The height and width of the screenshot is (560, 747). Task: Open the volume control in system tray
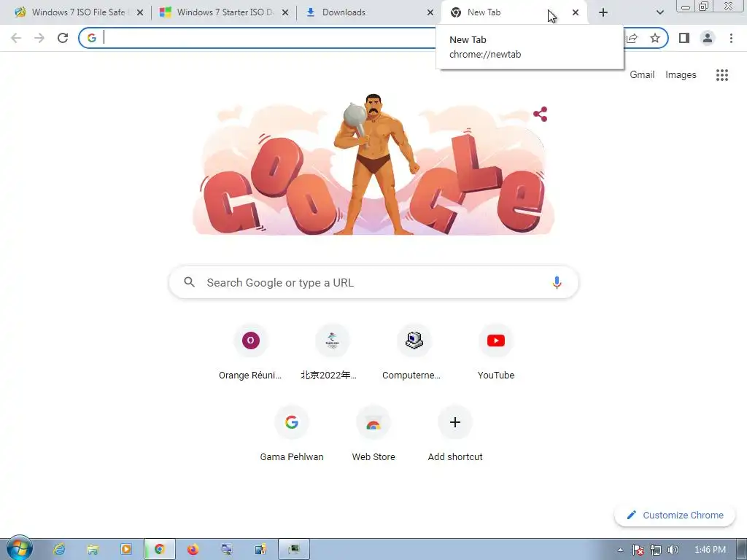(673, 550)
